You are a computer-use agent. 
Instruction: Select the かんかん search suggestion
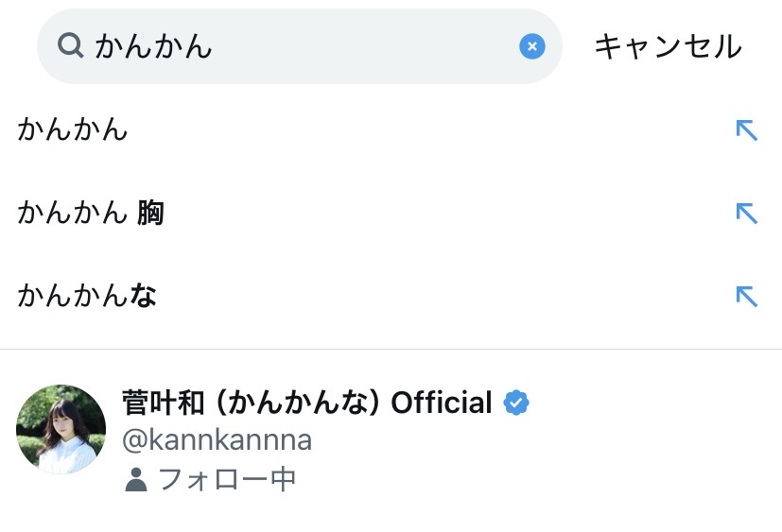[73, 129]
